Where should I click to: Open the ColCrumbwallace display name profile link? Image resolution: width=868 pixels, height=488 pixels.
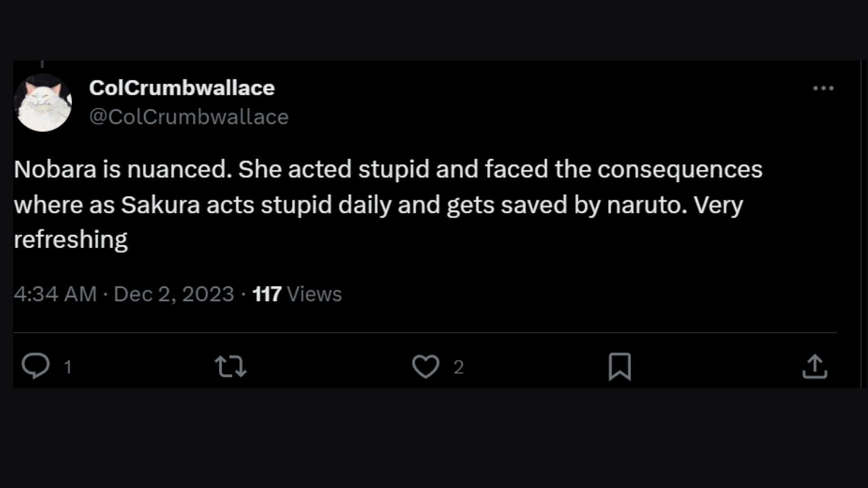click(182, 88)
